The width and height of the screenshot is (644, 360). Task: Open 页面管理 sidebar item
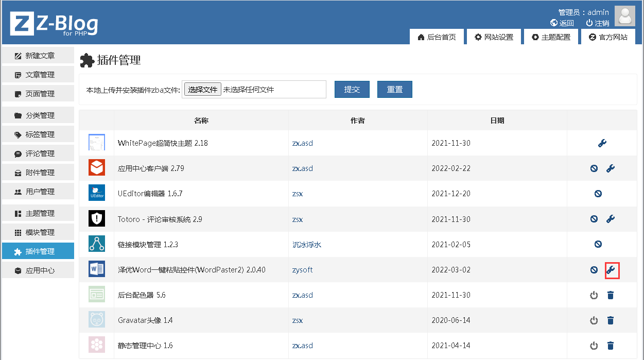point(38,94)
